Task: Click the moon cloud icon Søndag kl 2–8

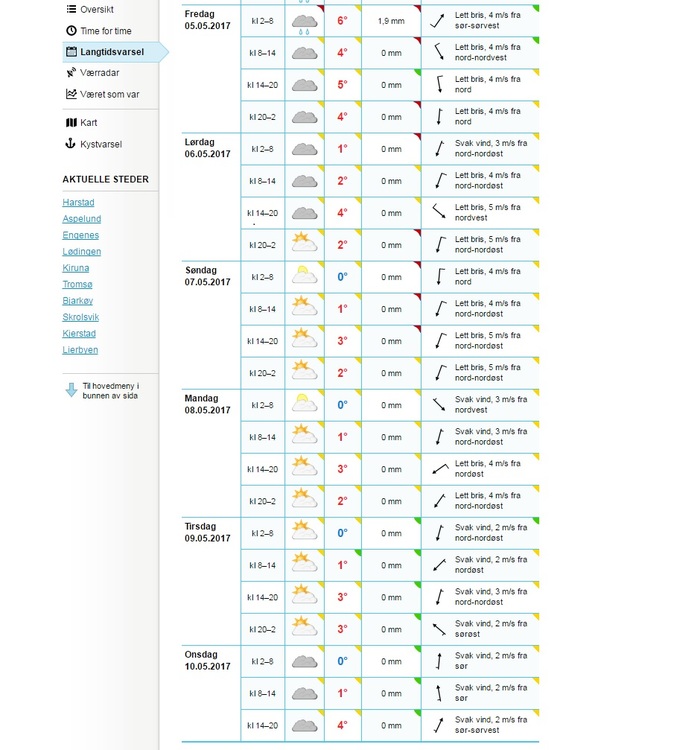Action: coord(305,275)
